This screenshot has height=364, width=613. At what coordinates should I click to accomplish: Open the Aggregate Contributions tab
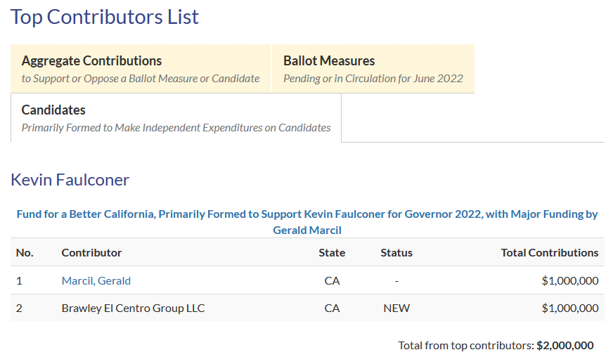click(x=141, y=69)
